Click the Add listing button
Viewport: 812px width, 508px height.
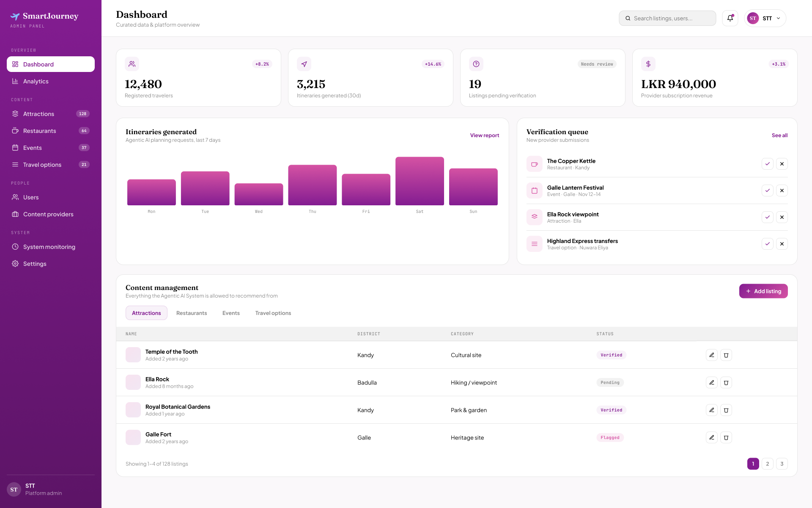[763, 291]
